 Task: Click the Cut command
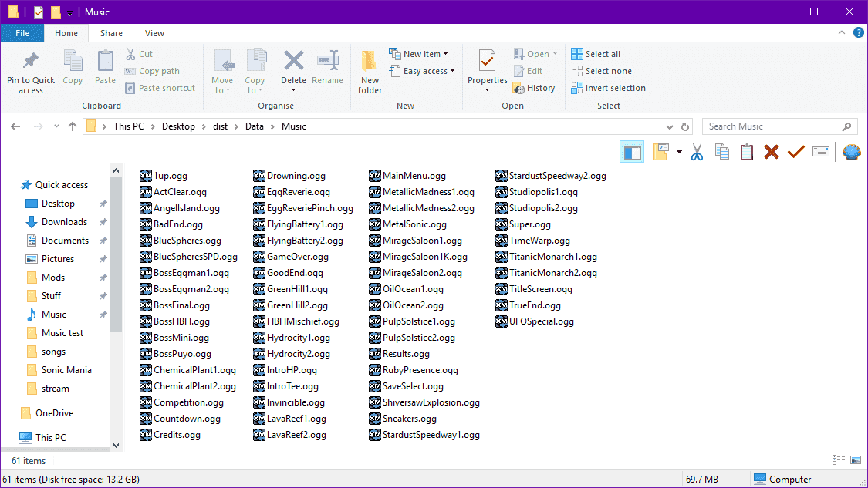coord(139,54)
